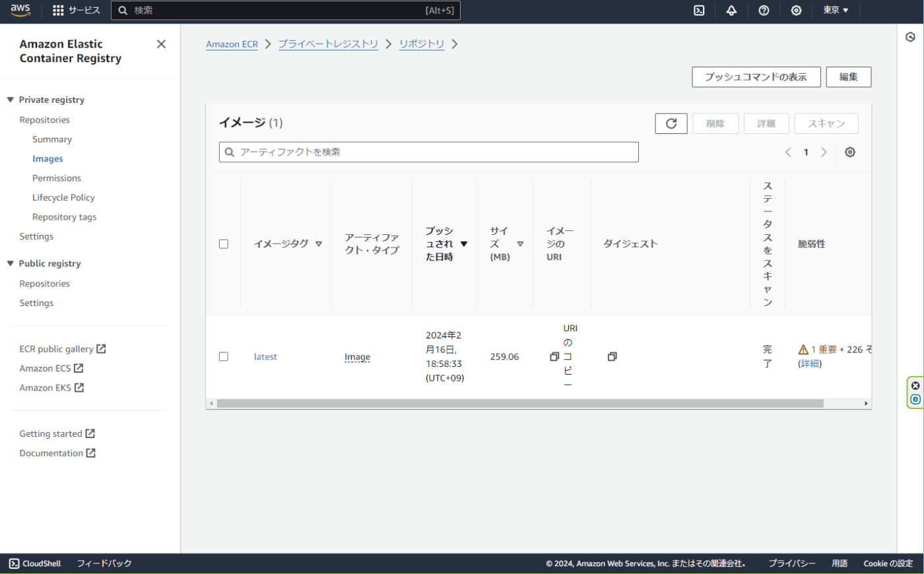This screenshot has height=574, width=924.
Task: Open Amazon EKS external link
Action: pos(51,388)
